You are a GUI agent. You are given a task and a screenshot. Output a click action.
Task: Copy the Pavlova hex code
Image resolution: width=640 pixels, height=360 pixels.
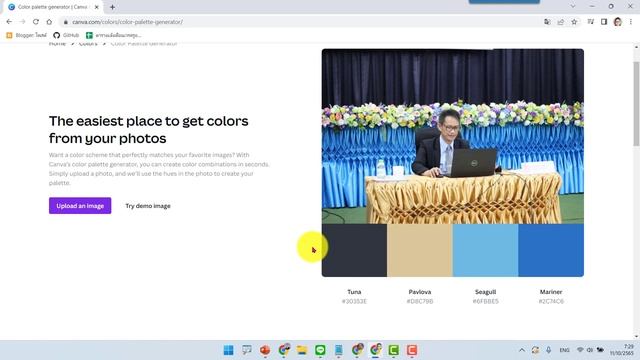click(420, 301)
